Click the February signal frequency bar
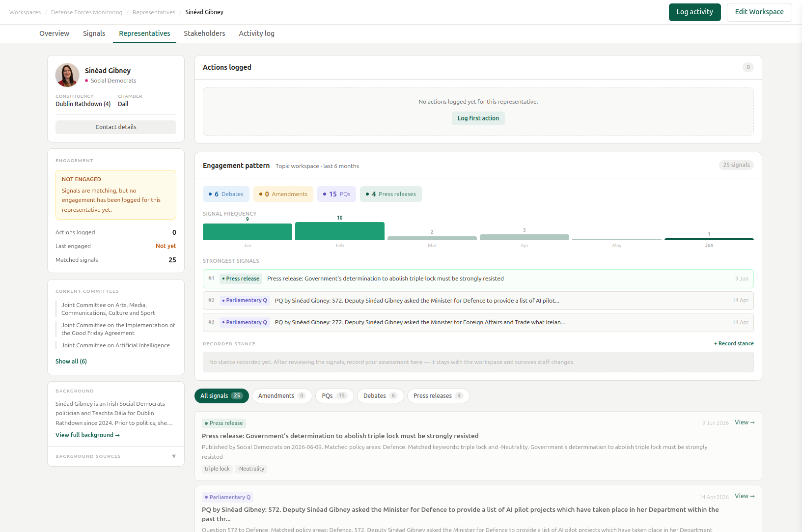The height and width of the screenshot is (532, 802). click(x=340, y=231)
